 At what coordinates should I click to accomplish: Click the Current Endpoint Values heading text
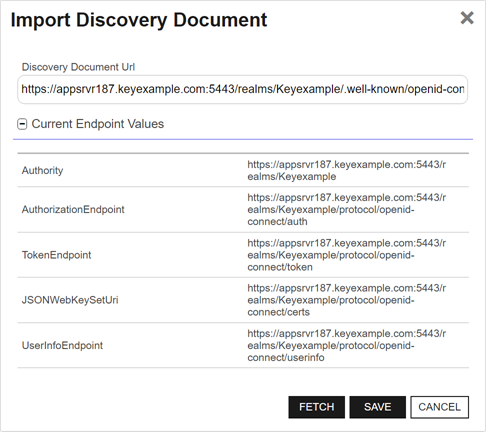pyautogui.click(x=98, y=124)
